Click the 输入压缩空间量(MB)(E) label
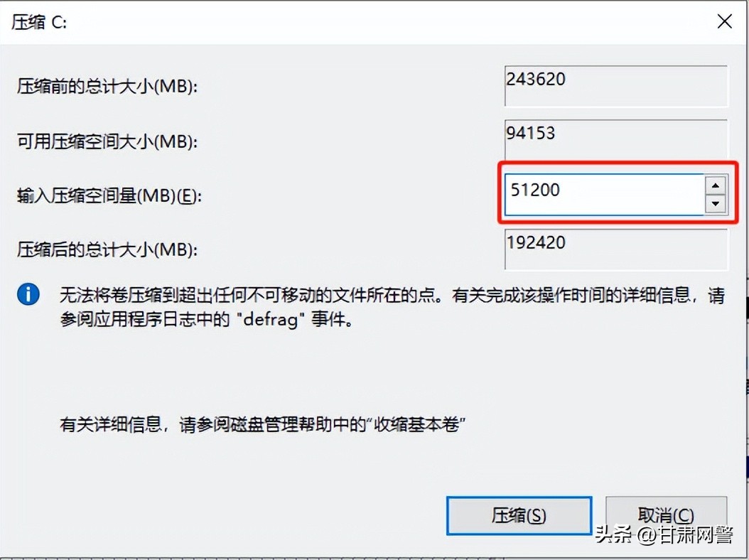The image size is (749, 560). coord(109,195)
